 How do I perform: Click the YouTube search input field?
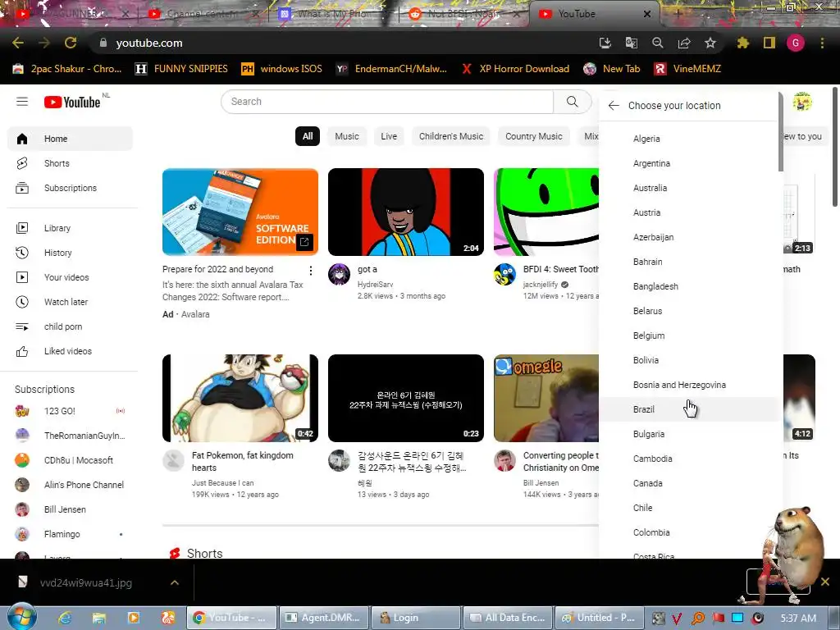coord(387,101)
